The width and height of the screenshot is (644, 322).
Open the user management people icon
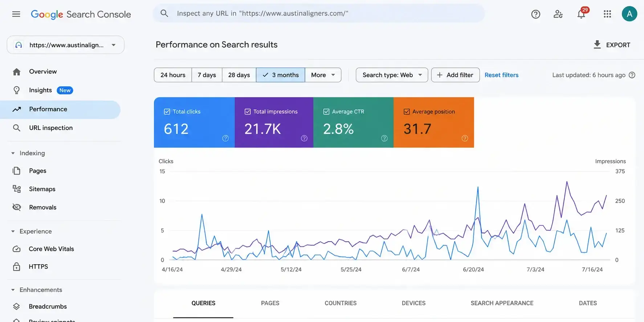point(558,14)
